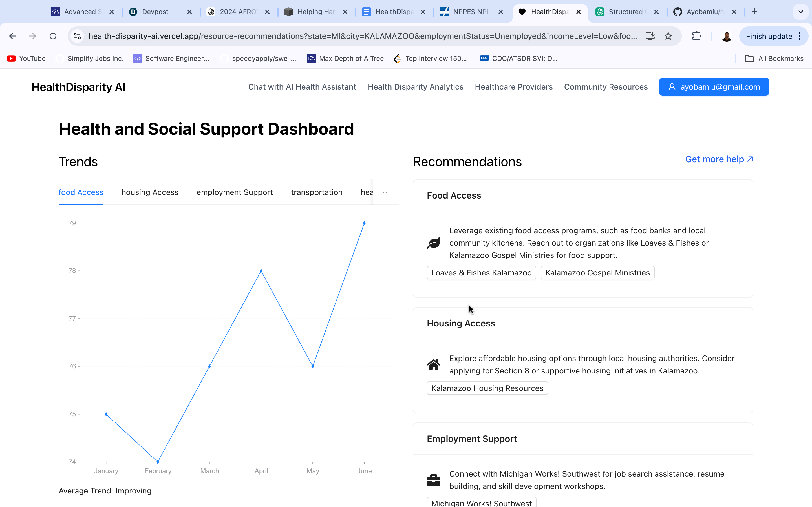Open Chrome three-dot menu beside Finish update
The width and height of the screenshot is (812, 507).
(800, 36)
